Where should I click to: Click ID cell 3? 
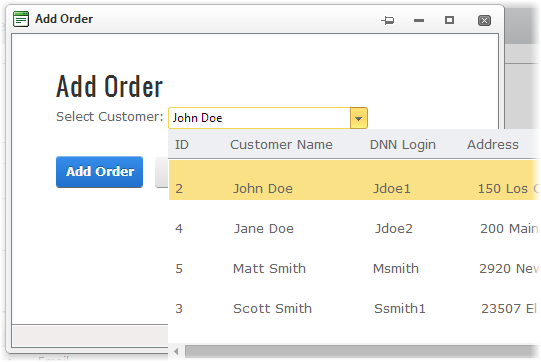tap(179, 309)
